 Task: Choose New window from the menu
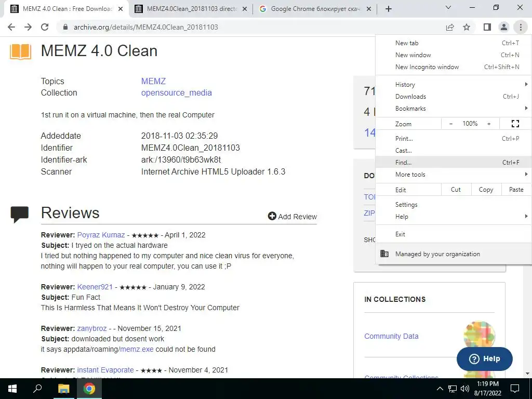[454, 55]
